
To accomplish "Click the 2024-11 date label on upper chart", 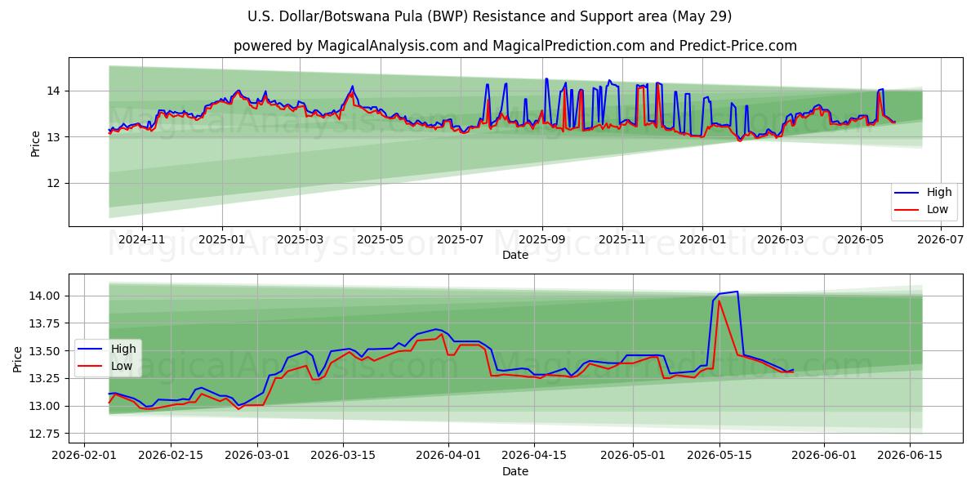I will click(142, 240).
